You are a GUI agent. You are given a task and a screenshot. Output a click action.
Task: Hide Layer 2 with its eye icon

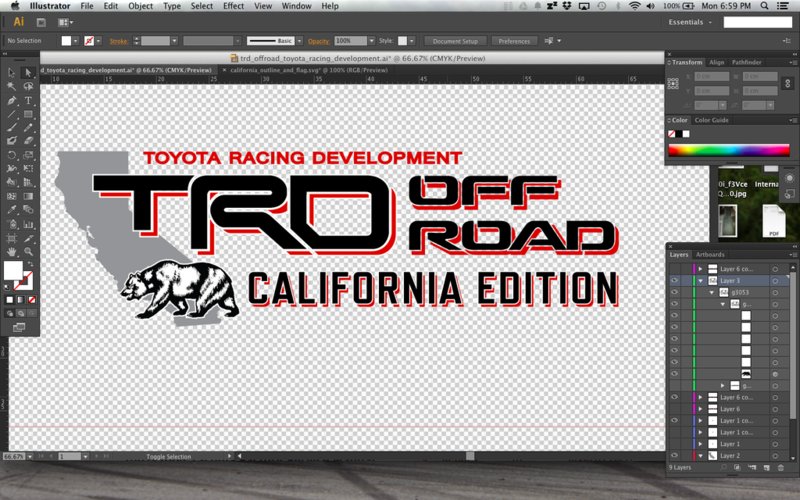[674, 456]
